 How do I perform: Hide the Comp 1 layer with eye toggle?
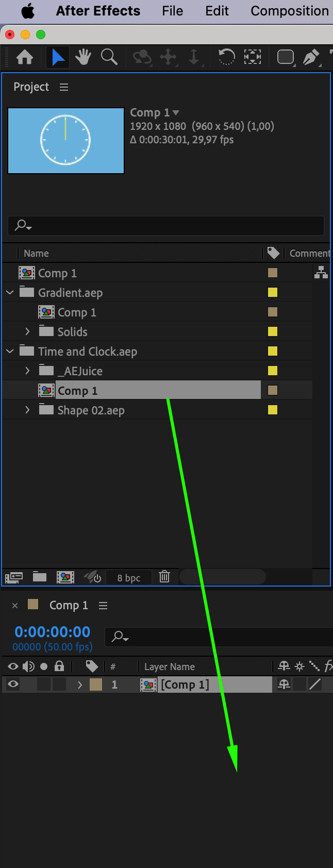[13, 685]
